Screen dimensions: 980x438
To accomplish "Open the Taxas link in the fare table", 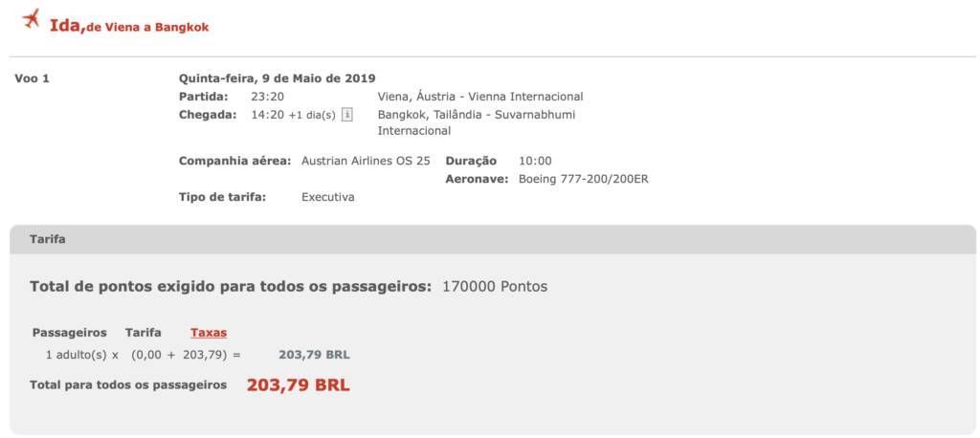I will [209, 333].
